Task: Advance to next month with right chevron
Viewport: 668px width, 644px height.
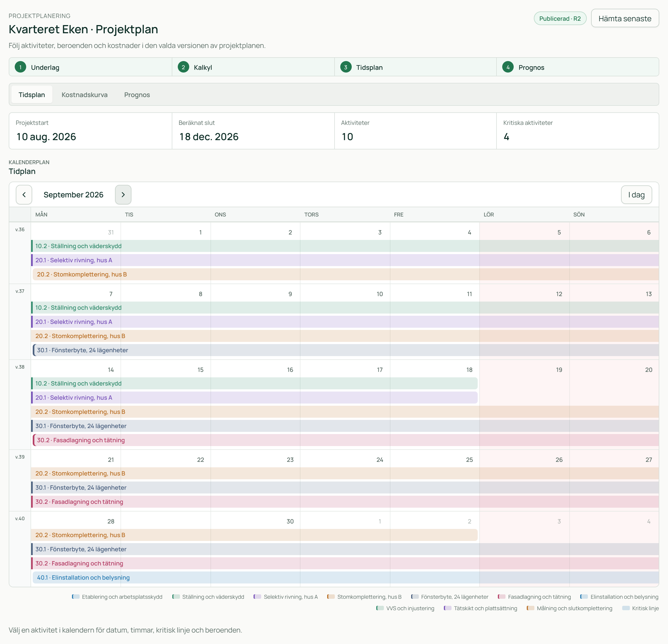Action: (123, 195)
